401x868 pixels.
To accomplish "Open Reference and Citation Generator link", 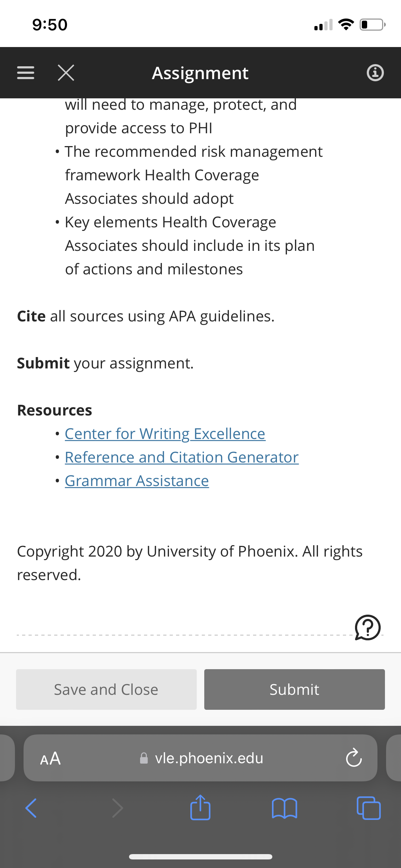I will (x=182, y=457).
